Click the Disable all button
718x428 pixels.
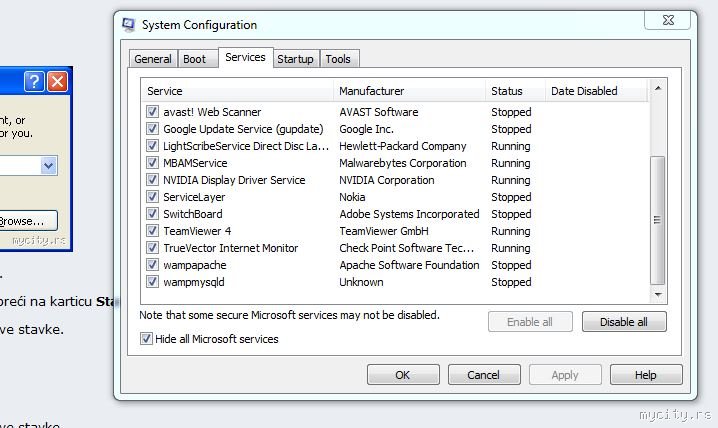pos(624,322)
